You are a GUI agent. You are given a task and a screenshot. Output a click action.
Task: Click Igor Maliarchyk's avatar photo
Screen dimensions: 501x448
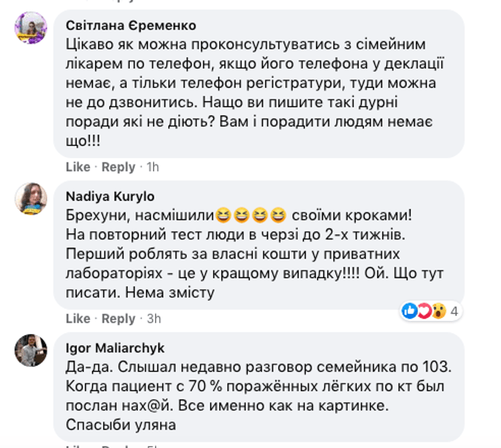click(31, 351)
